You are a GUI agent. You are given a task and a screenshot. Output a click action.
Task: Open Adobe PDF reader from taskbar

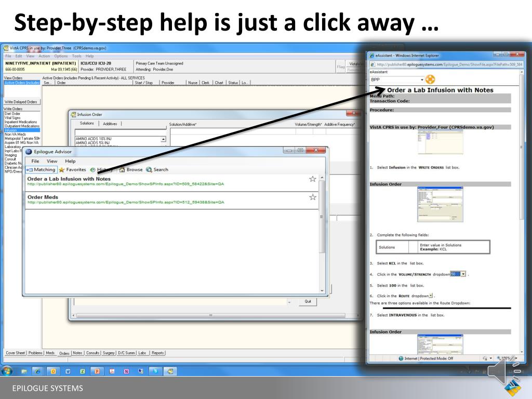112,371
